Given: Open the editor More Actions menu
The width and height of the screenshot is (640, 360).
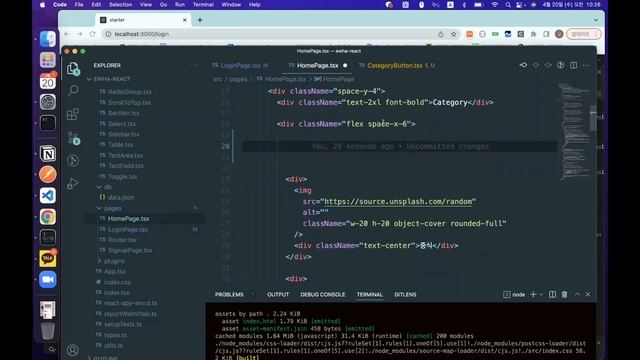Looking at the screenshot, I should (586, 65).
